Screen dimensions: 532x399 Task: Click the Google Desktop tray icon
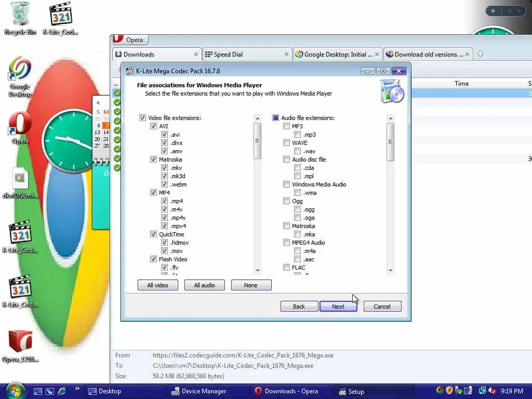pyautogui.click(x=440, y=391)
